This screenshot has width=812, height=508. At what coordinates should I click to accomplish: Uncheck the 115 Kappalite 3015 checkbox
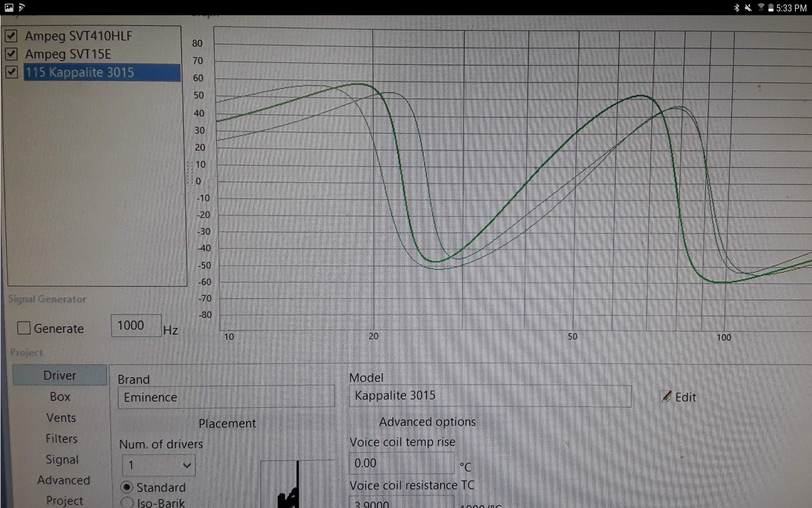[x=11, y=72]
